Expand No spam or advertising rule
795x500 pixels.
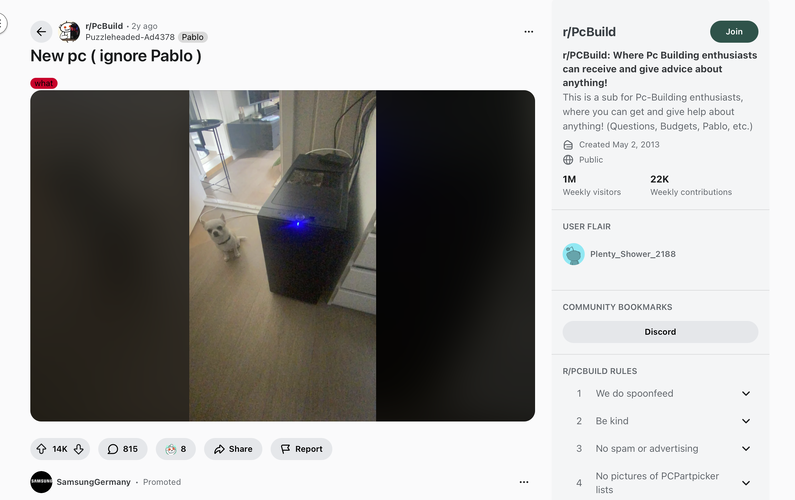[746, 448]
